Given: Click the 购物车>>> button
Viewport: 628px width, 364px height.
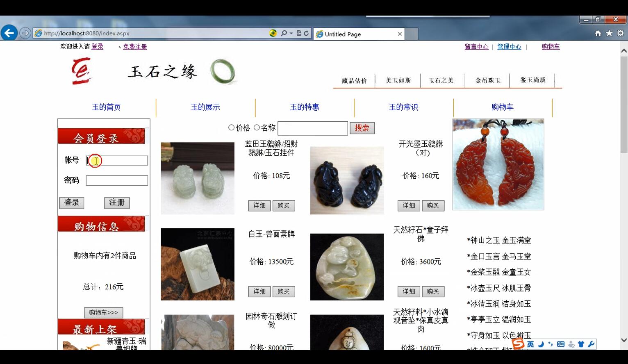Looking at the screenshot, I should tap(104, 313).
